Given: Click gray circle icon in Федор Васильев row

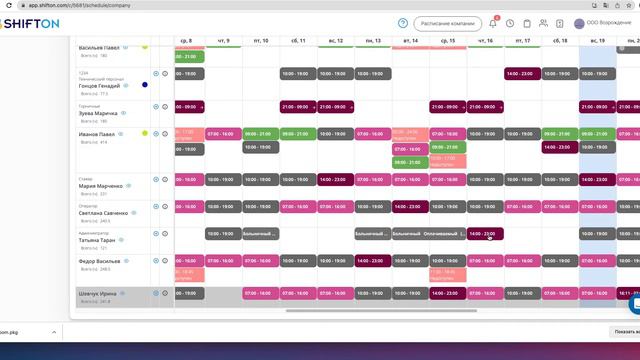Looking at the screenshot, I should tap(165, 260).
